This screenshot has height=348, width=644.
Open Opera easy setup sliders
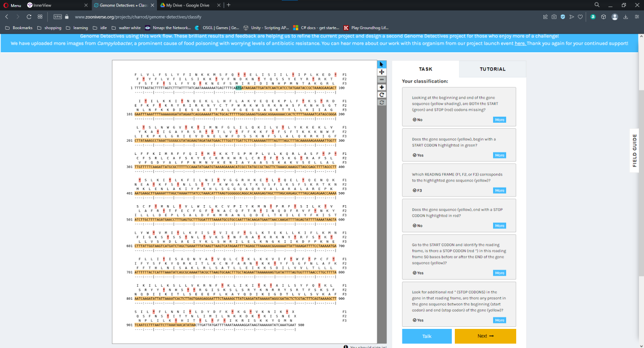pyautogui.click(x=636, y=17)
